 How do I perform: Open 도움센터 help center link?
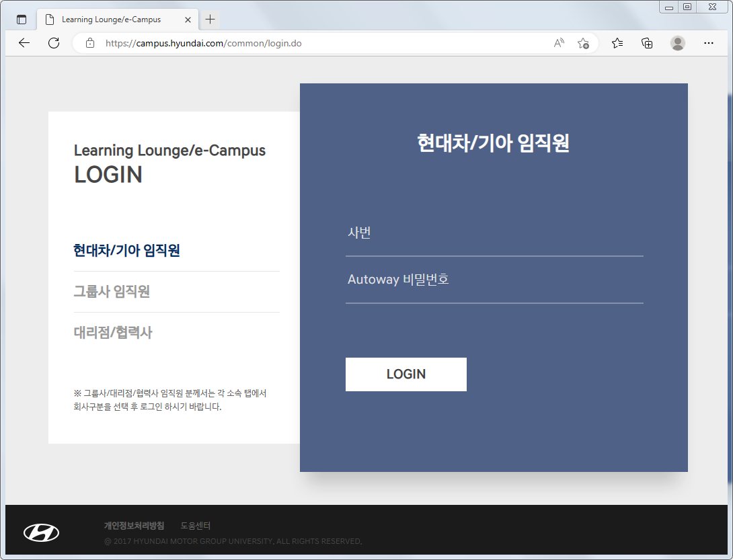196,526
